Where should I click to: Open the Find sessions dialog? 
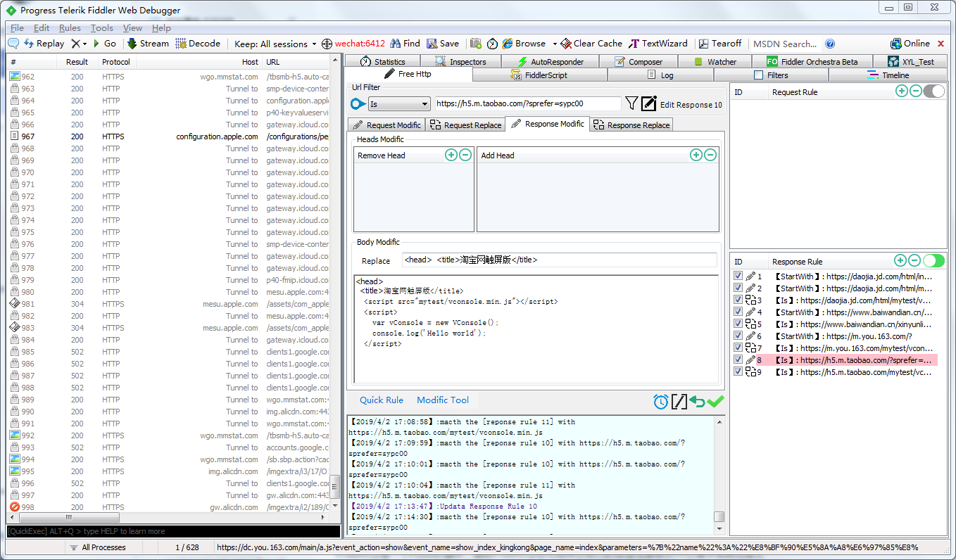pyautogui.click(x=405, y=44)
